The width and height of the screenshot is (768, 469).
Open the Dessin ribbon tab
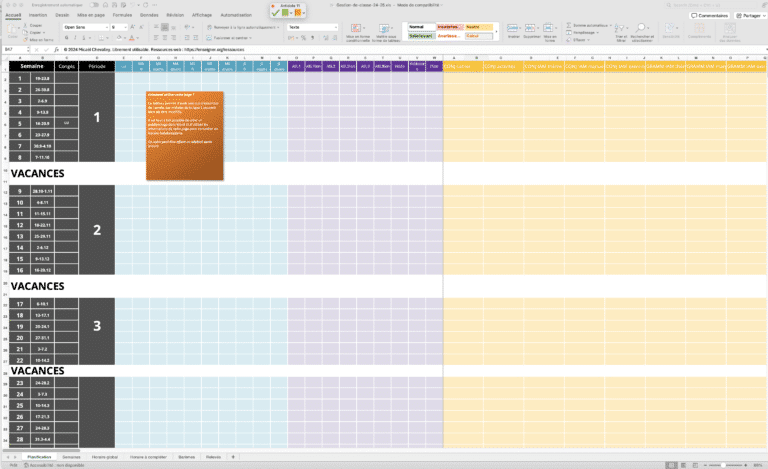[x=62, y=15]
